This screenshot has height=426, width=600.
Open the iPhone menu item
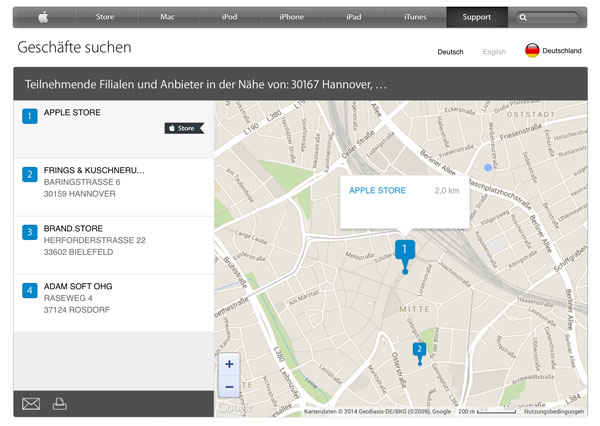(292, 17)
